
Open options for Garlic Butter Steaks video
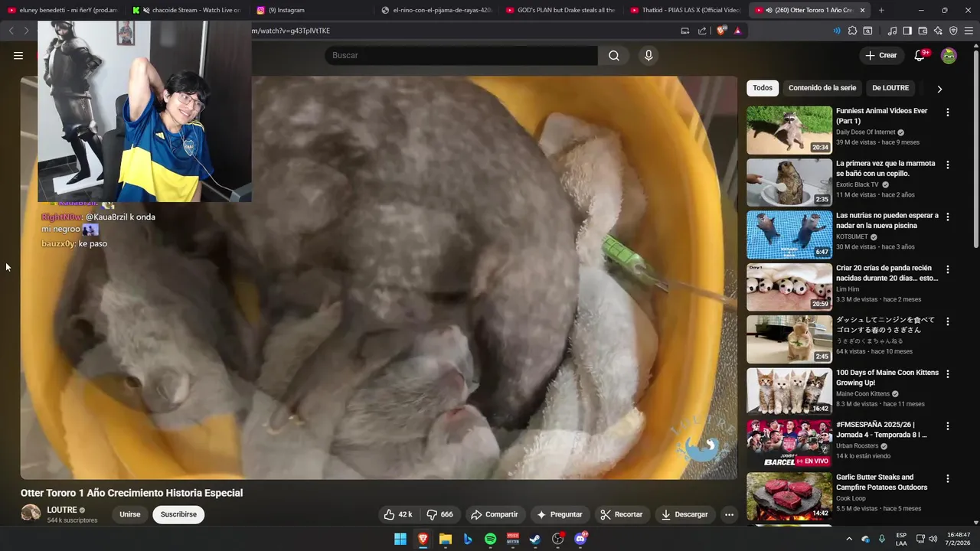[x=948, y=479]
